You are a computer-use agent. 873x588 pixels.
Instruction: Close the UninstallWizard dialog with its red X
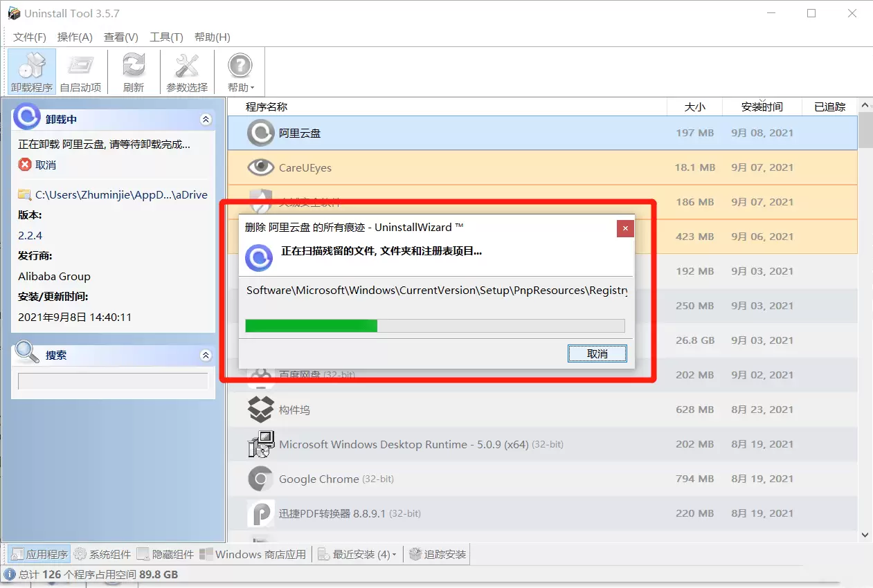point(625,228)
